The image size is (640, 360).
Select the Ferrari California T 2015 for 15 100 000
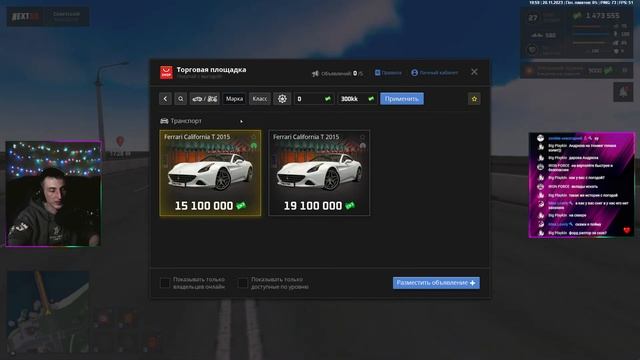[x=210, y=173]
